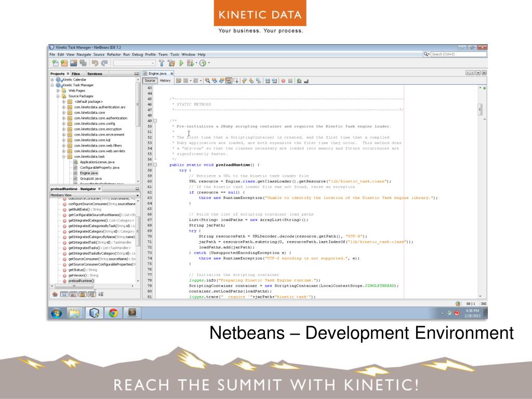Toggle first Navigator filter button beside cake icon
This screenshot has width=532, height=399.
click(64, 294)
